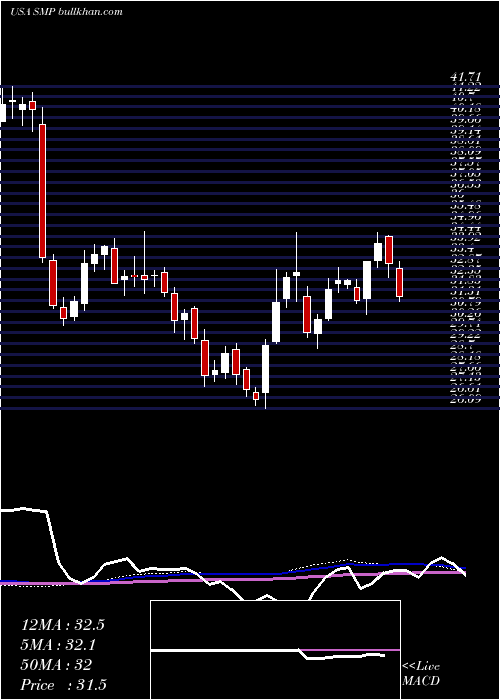This screenshot has height=700, width=500.
Task: Open the Live MACD inset panel
Action: 275,650
